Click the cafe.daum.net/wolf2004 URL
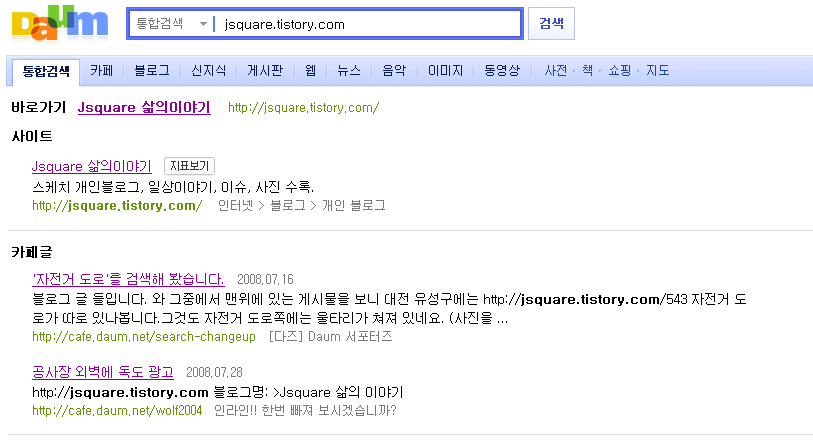Screen dimensions: 813x442 (x=117, y=411)
